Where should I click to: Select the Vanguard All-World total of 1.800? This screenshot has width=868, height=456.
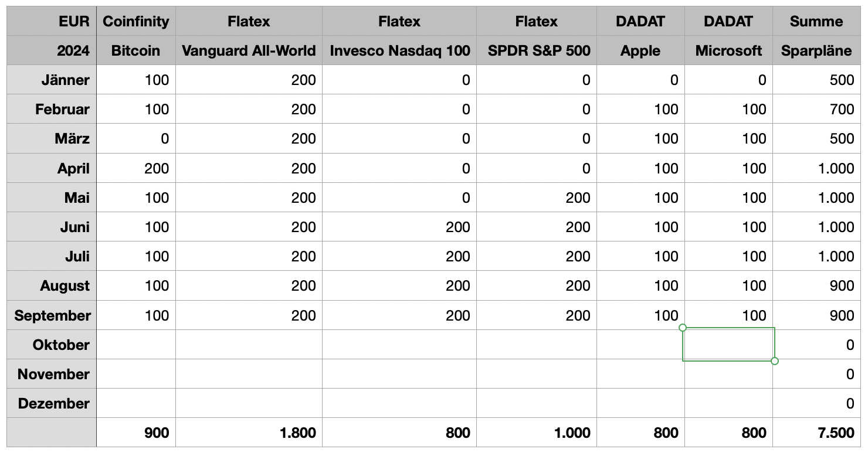point(249,433)
